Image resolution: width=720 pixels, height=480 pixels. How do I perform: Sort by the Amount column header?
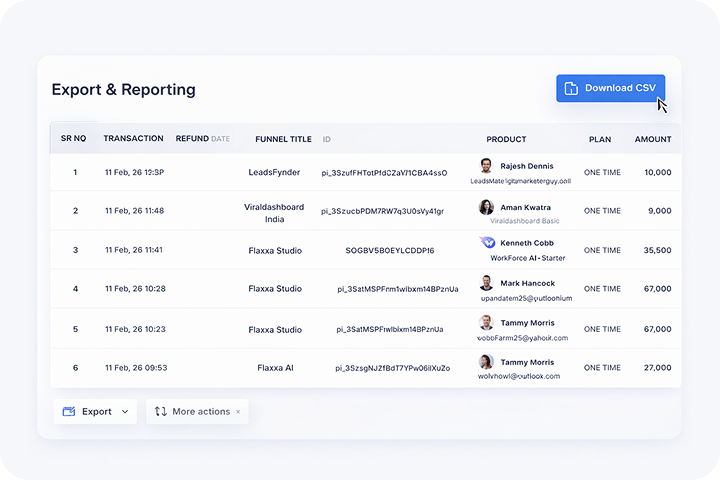[653, 139]
